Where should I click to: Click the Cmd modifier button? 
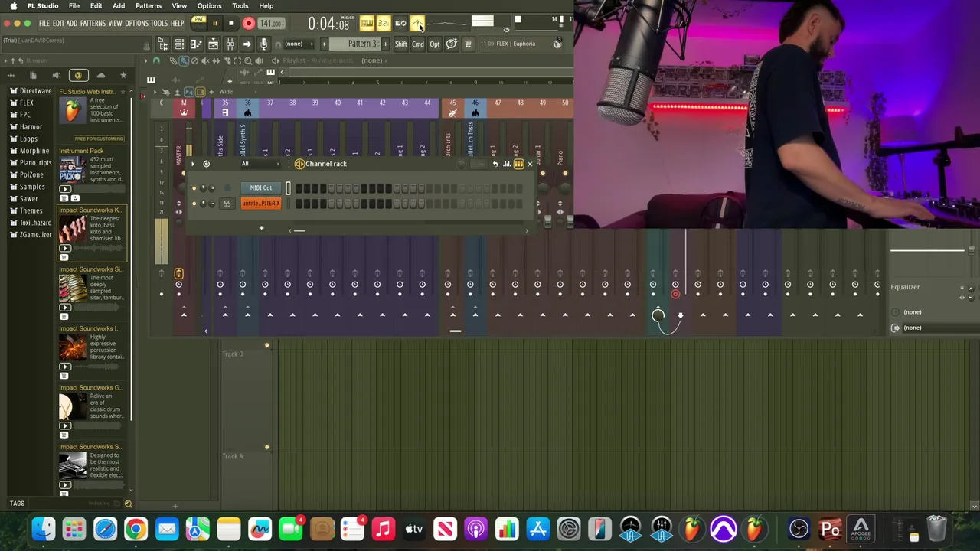click(418, 44)
